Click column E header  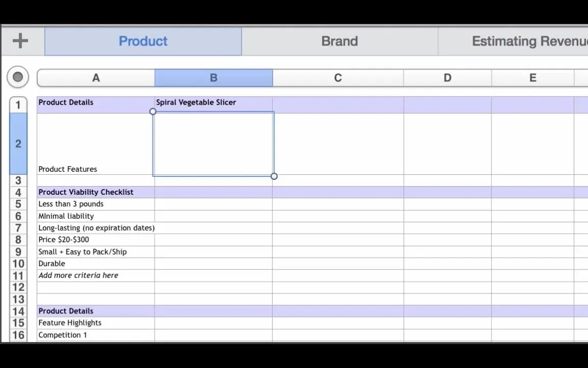pos(532,78)
